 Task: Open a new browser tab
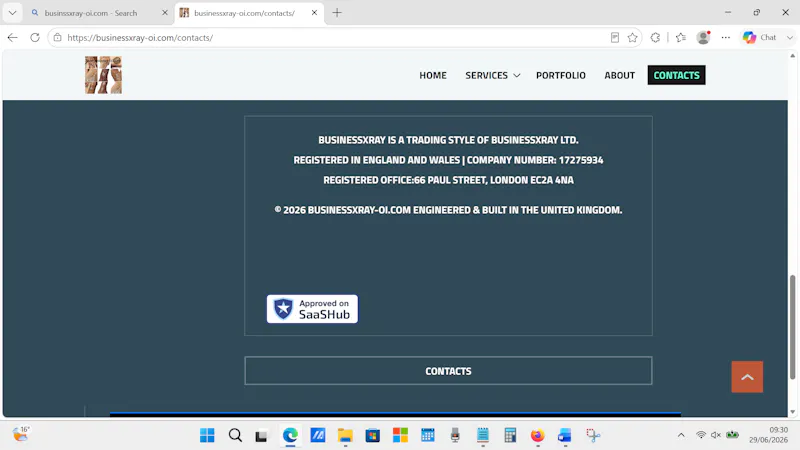pos(337,13)
